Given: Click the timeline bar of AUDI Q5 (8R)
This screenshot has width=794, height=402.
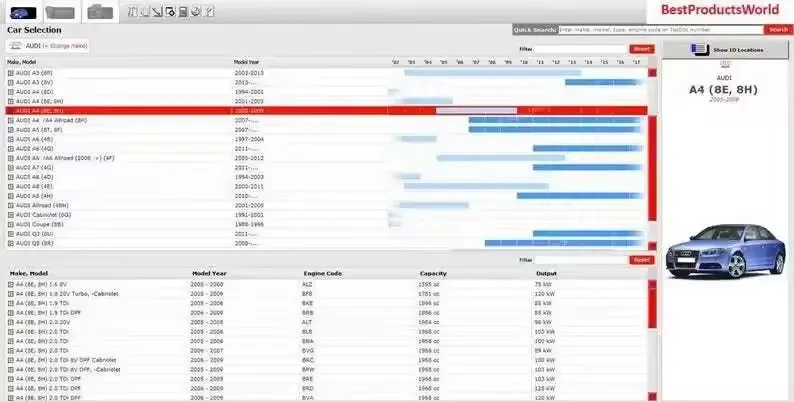Looking at the screenshot, I should [x=564, y=244].
